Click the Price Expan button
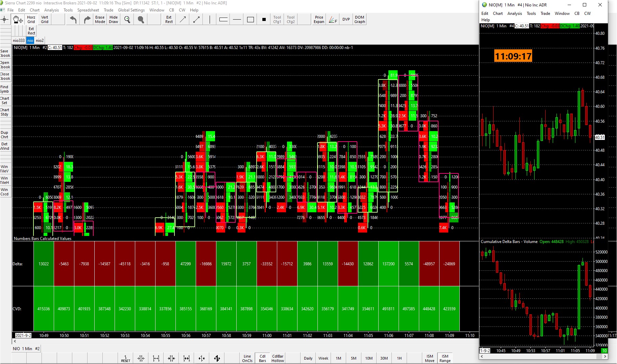617x364 pixels. pyautogui.click(x=319, y=20)
